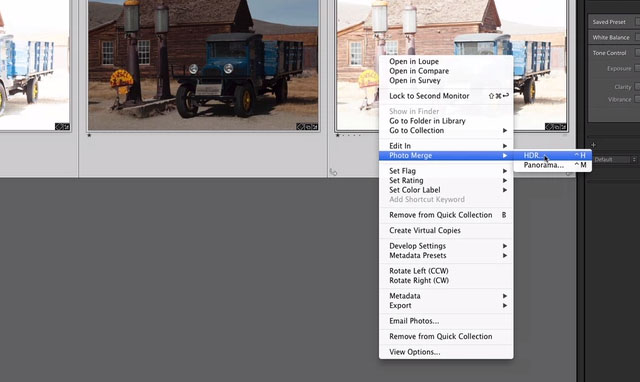
Task: Select Rotate Left (CCW)
Action: pos(446,271)
